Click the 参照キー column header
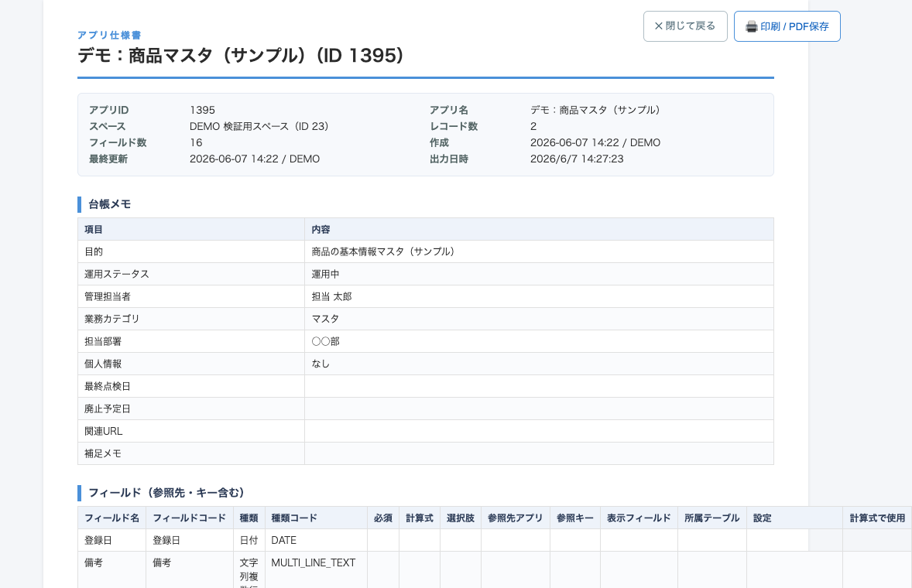This screenshot has height=588, width=912. tap(574, 518)
